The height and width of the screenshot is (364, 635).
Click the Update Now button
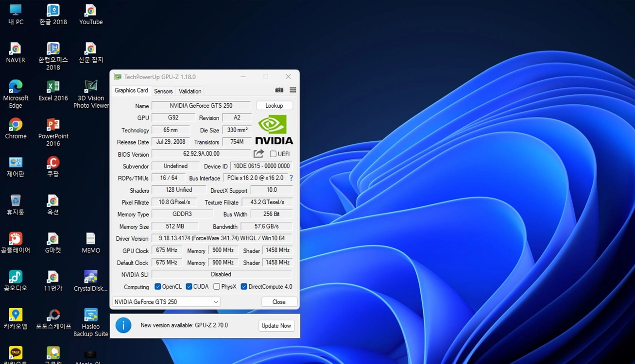tap(276, 326)
